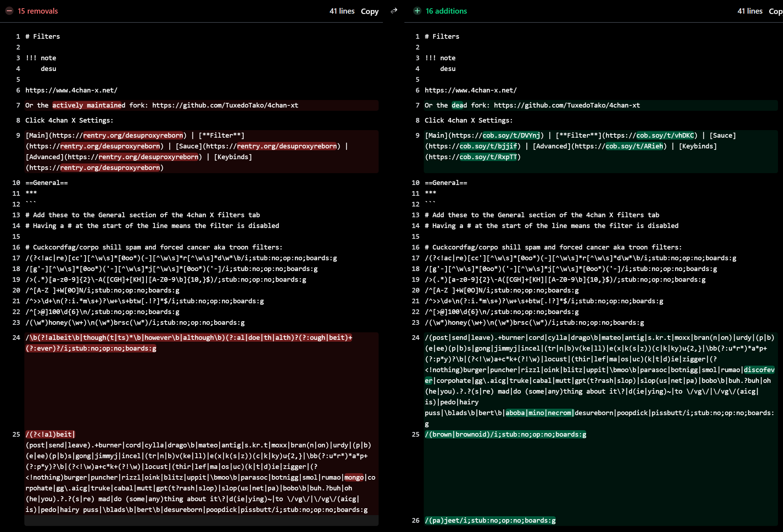Click right pane '41 lines' count
The image size is (783, 532).
750,11
